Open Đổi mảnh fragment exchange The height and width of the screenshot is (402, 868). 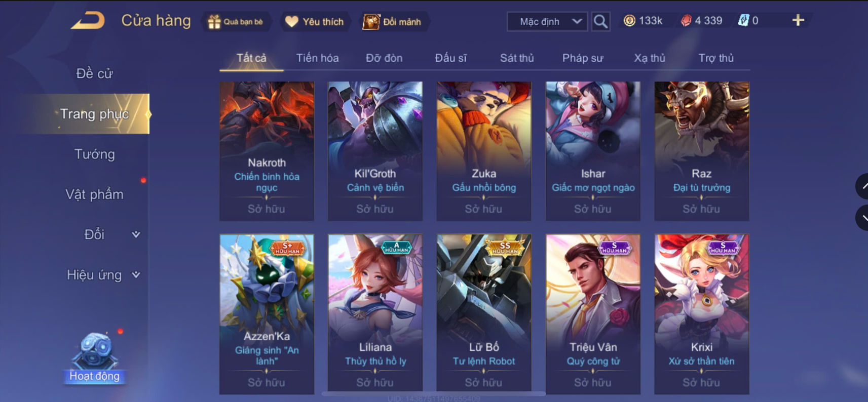point(392,22)
